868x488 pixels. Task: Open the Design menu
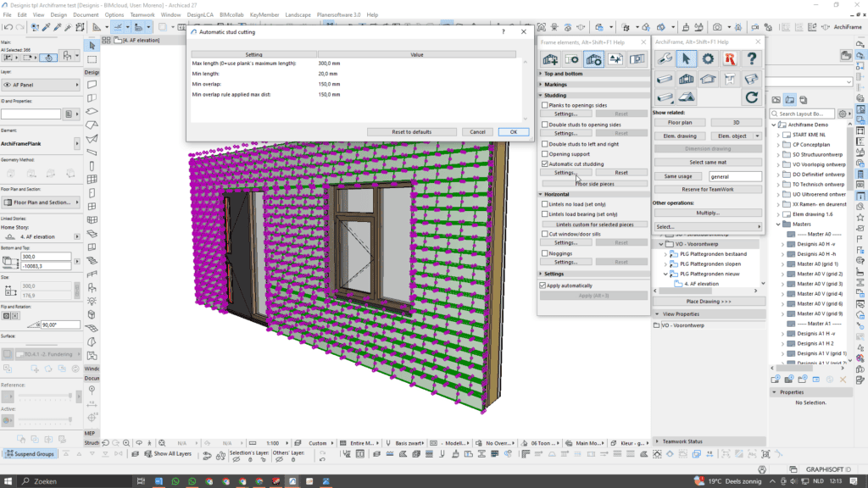click(x=58, y=15)
